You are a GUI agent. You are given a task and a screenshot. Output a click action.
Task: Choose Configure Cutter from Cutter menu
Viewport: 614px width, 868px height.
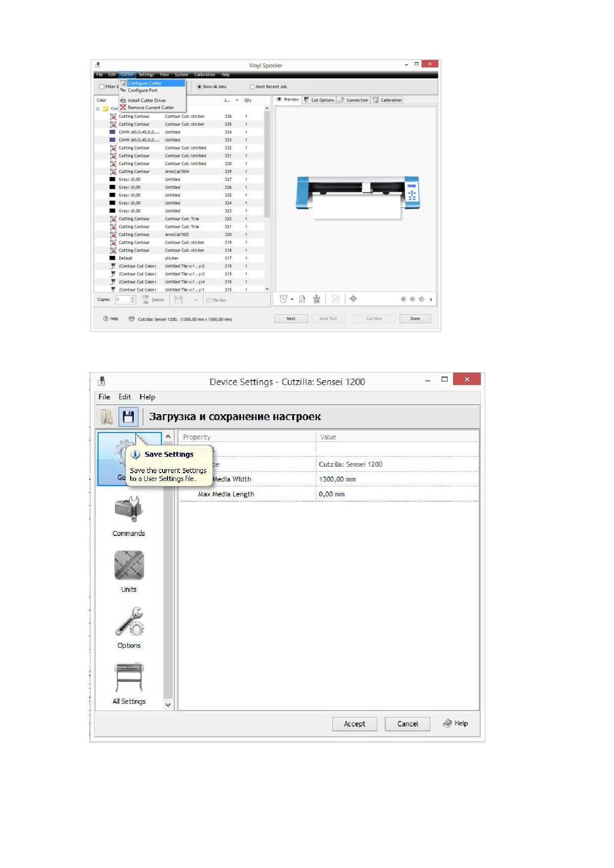pos(152,83)
